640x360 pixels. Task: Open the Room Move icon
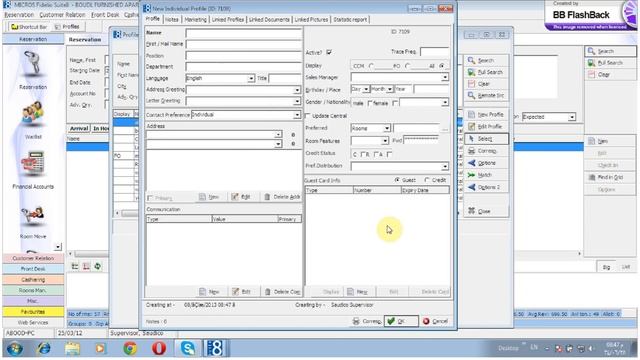(33, 216)
